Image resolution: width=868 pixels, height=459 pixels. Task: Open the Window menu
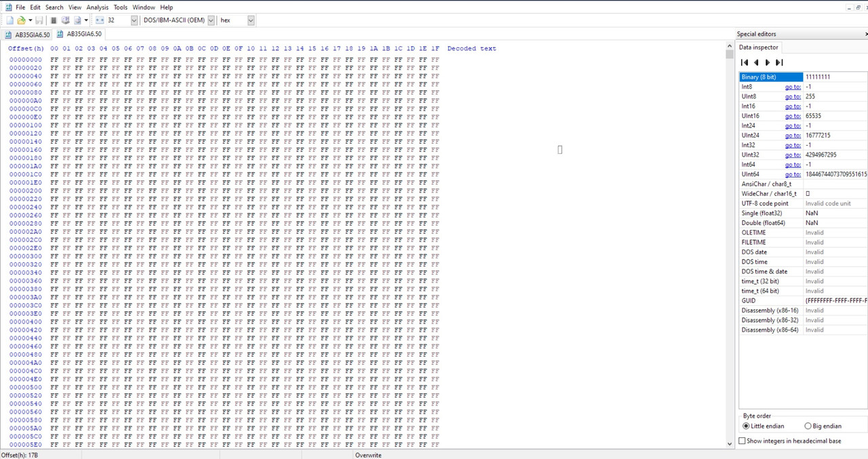[x=144, y=7]
